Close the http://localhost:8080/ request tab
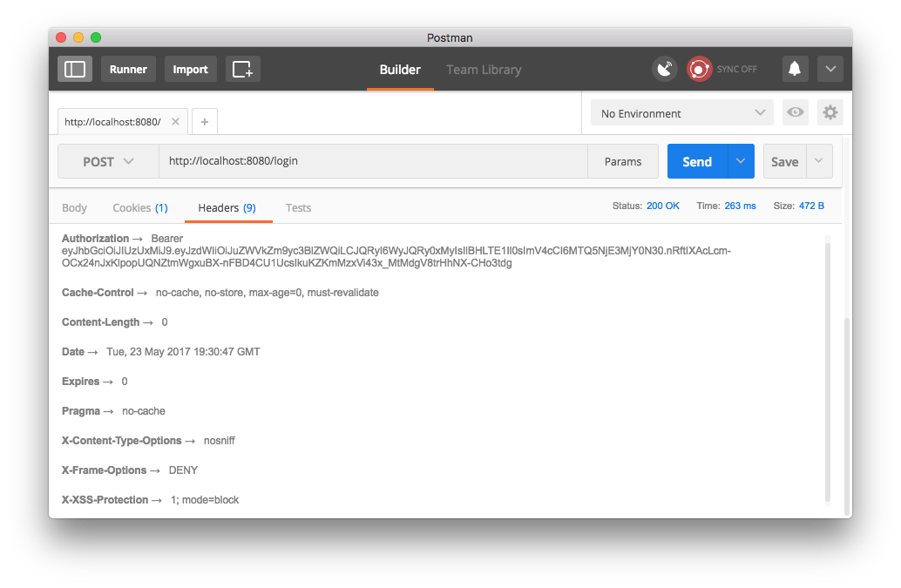Viewport: 901px width, 588px height. pos(175,122)
